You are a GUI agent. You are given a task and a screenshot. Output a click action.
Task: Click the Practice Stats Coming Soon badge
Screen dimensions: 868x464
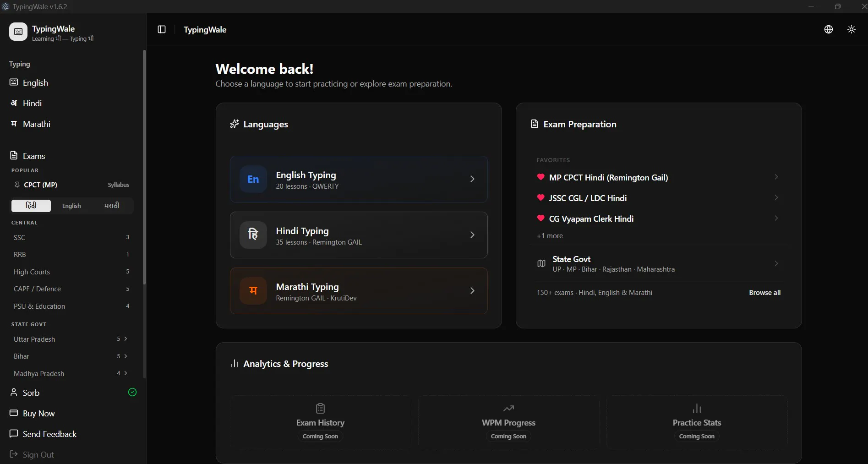click(x=697, y=437)
